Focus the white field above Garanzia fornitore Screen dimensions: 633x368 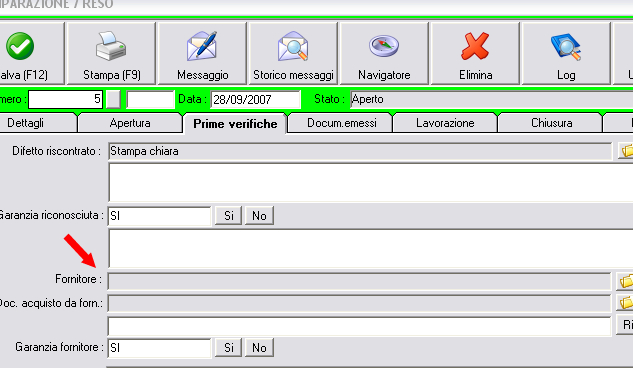click(359, 326)
